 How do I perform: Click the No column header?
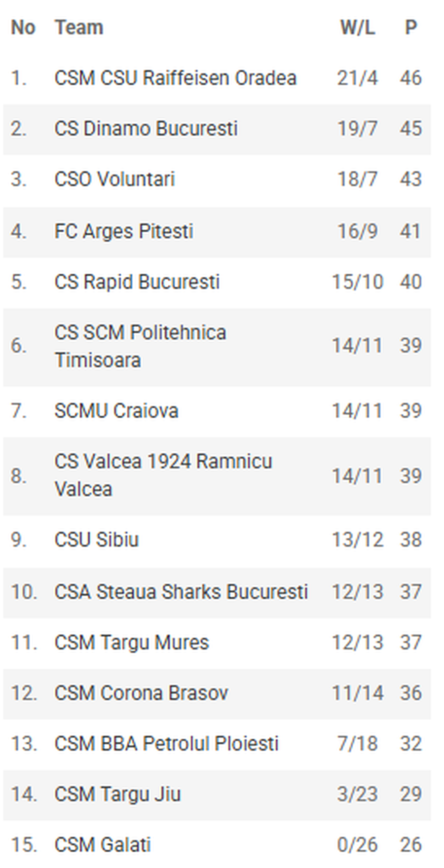[x=23, y=28]
